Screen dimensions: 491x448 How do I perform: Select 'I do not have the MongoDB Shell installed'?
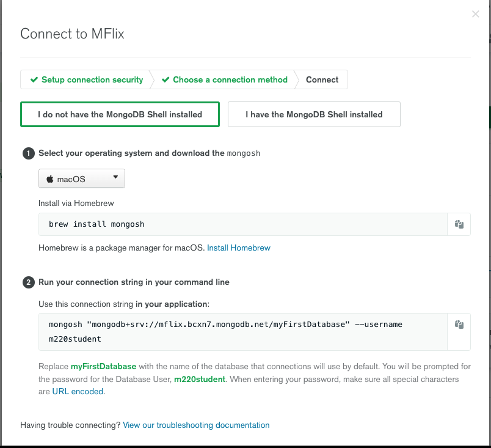pos(120,114)
